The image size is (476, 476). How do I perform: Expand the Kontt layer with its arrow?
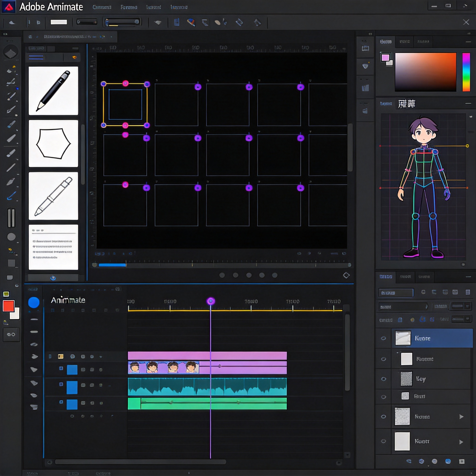coord(461,442)
